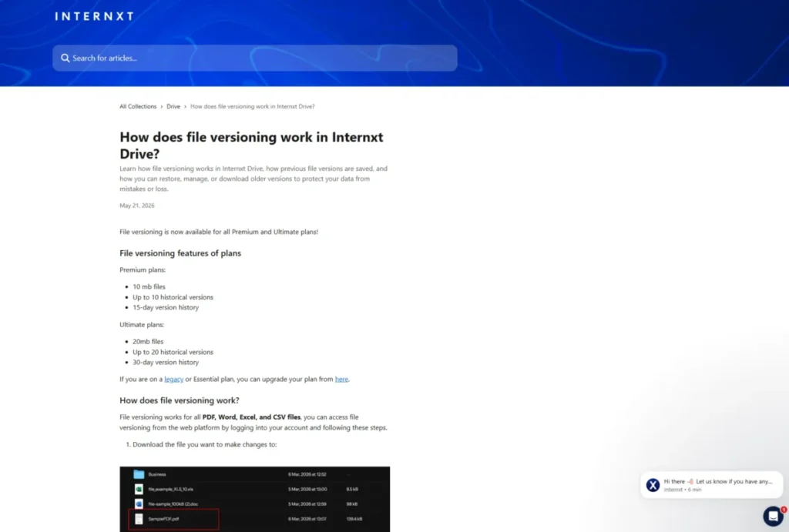Click the 'Up to 10 historical versions' bullet

[173, 297]
